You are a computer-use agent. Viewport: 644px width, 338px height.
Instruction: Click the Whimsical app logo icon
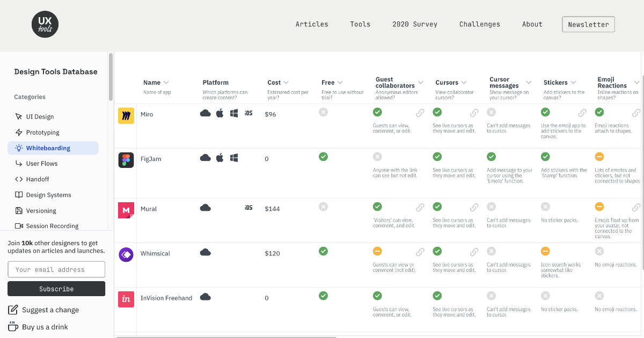(x=126, y=255)
